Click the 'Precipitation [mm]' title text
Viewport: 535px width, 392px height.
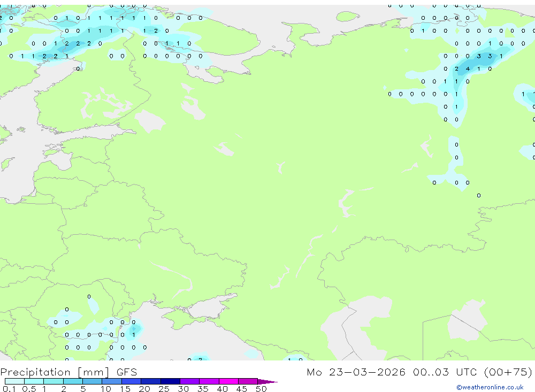[55, 372]
